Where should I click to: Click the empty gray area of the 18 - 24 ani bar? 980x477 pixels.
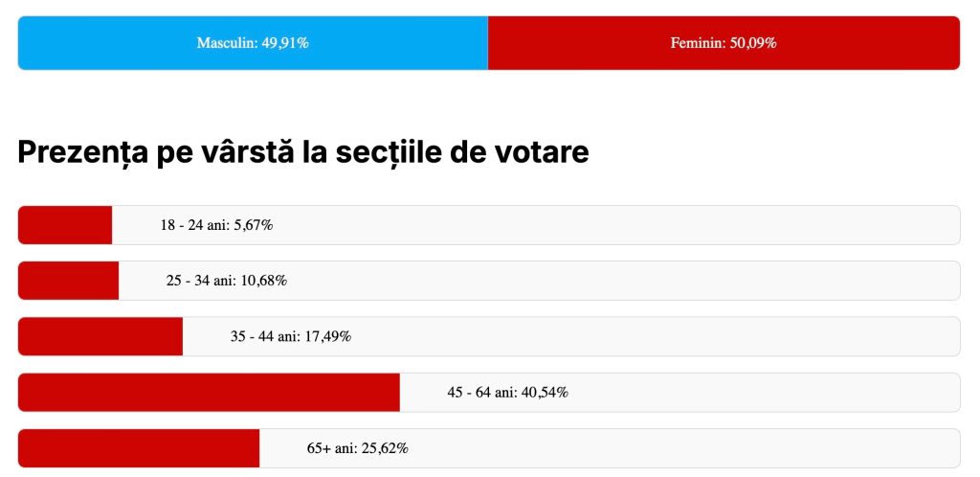coord(622,225)
